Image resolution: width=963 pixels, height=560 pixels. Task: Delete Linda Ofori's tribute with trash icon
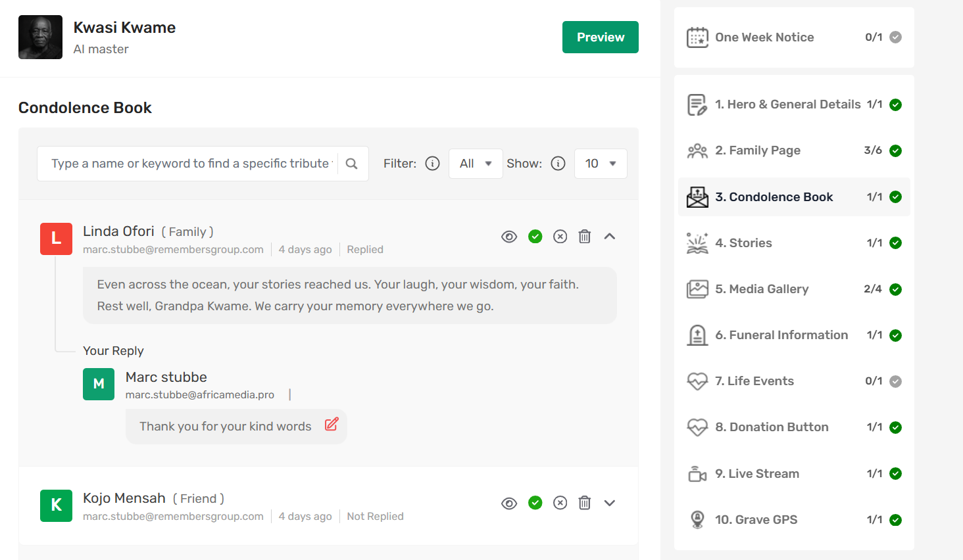[x=584, y=237]
